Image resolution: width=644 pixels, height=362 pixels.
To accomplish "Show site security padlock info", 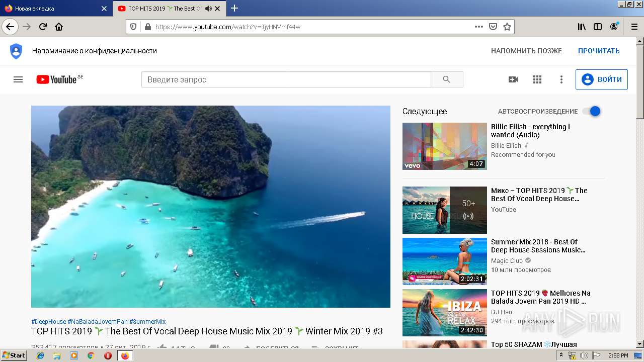I will pos(147,27).
